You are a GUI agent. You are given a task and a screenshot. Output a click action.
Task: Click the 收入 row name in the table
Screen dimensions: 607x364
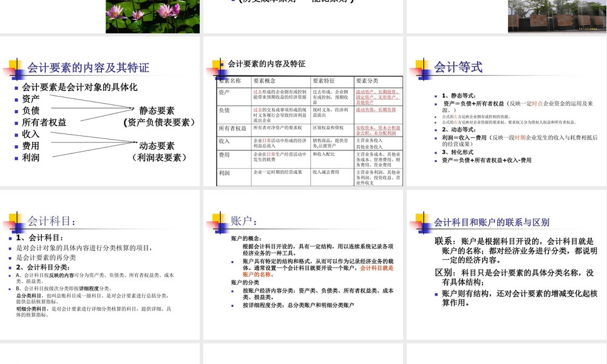224,141
